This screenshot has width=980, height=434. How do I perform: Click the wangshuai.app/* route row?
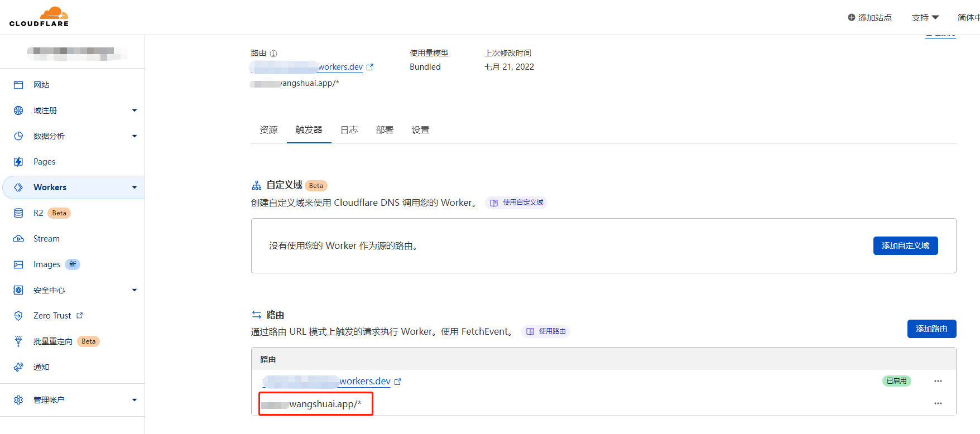[x=604, y=404]
